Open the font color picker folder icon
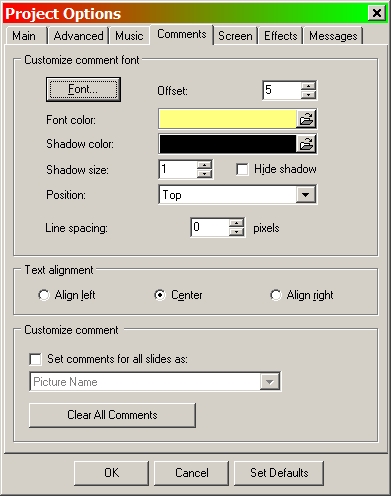The image size is (391, 496). [306, 119]
